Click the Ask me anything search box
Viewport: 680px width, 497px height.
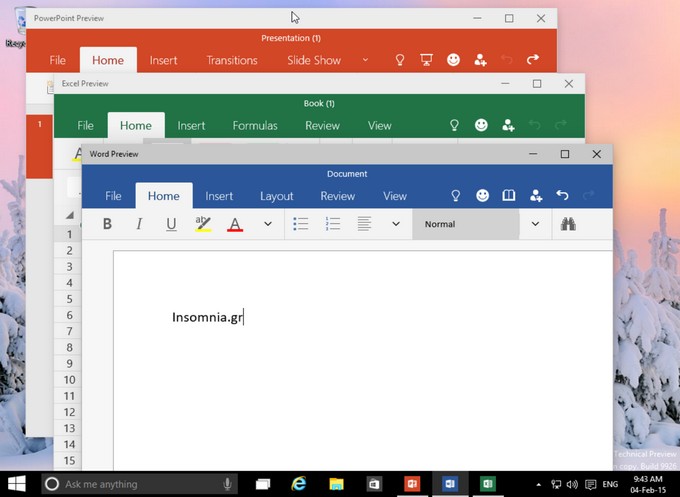(140, 484)
